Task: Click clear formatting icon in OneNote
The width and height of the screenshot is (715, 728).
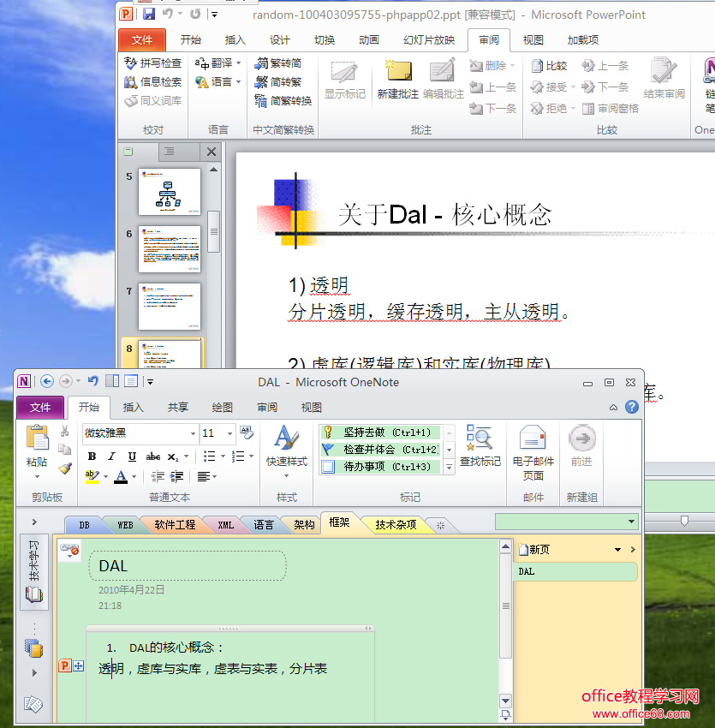Action: 247,433
